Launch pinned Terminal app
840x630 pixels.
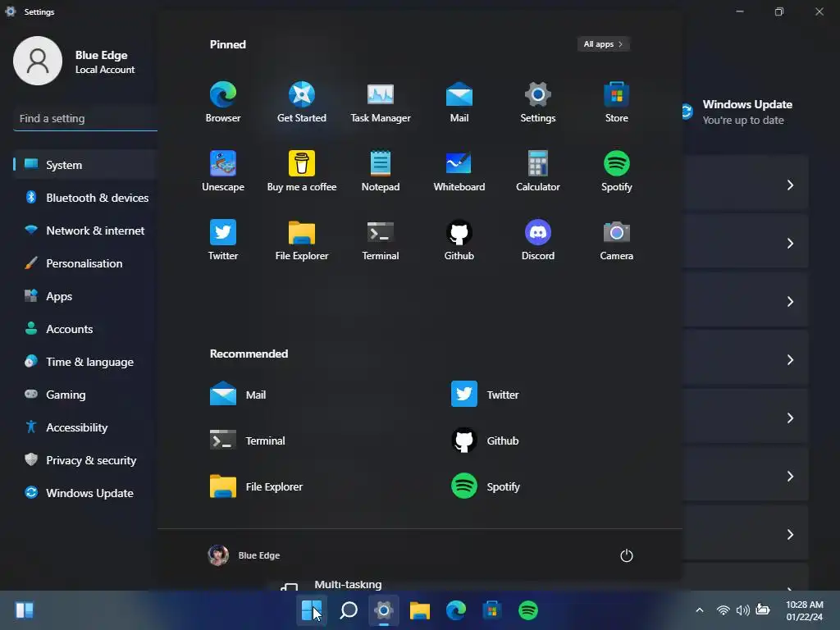381,240
